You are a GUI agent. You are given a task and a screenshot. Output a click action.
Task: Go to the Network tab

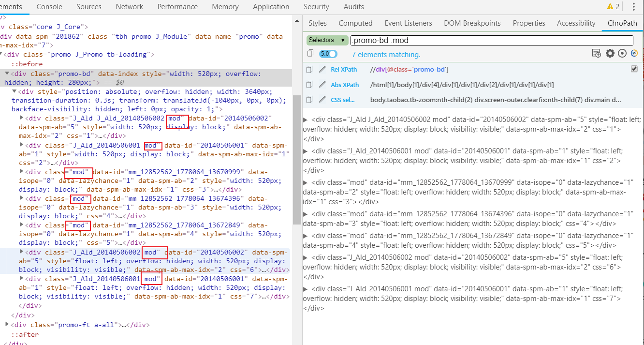(130, 7)
